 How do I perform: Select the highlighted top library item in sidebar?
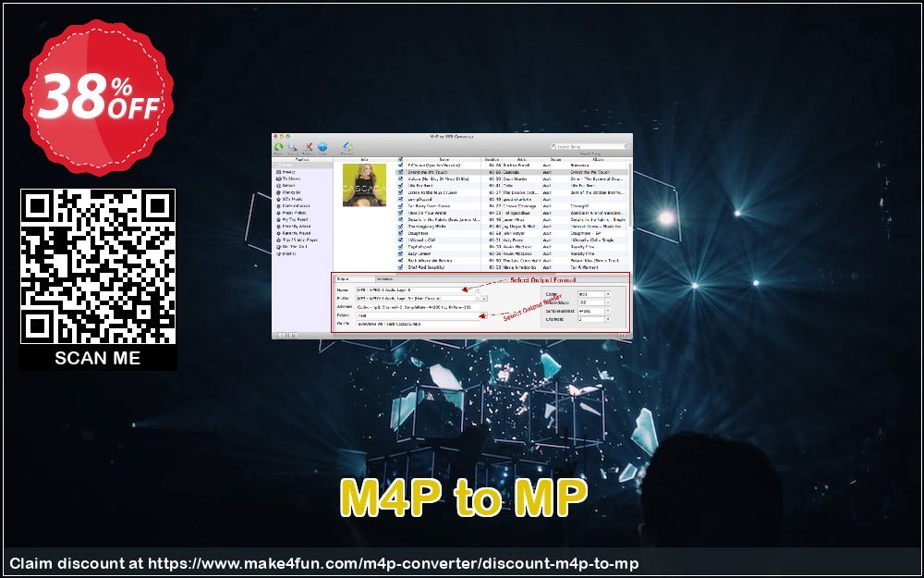(x=302, y=166)
